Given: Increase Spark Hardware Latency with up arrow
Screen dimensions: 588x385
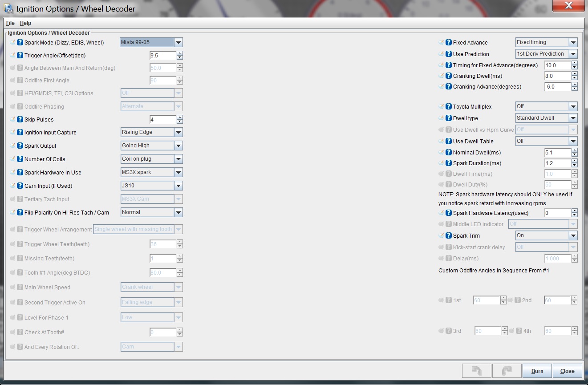Looking at the screenshot, I should click(x=575, y=211).
